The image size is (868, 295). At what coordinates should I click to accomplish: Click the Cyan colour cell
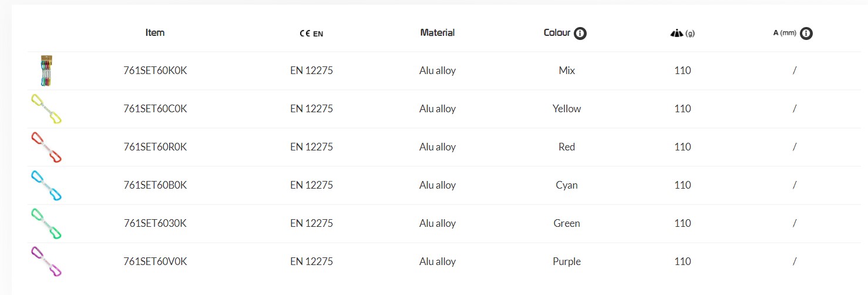567,185
